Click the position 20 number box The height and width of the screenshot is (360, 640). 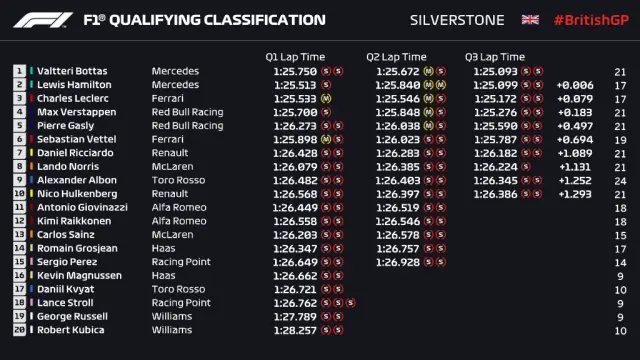19,330
